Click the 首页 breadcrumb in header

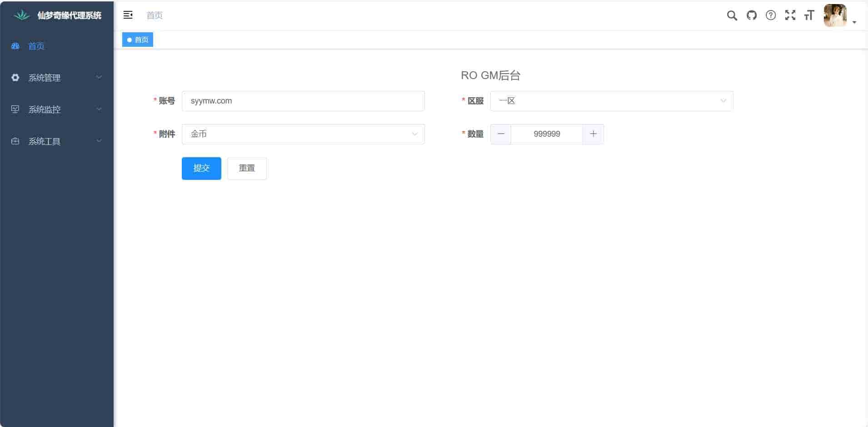[x=155, y=15]
